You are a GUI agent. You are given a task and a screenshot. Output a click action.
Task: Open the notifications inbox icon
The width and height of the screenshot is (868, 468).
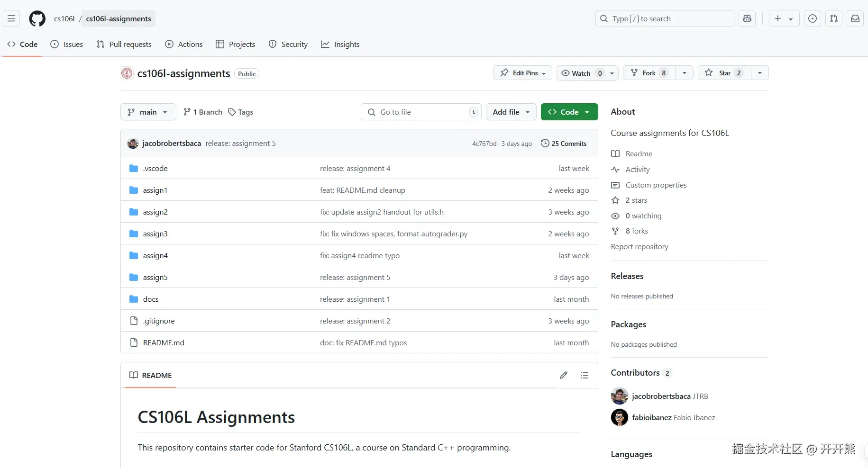[855, 19]
